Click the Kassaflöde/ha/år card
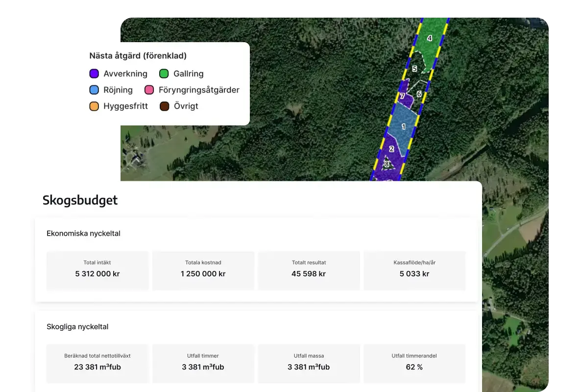The height and width of the screenshot is (392, 582). (414, 269)
